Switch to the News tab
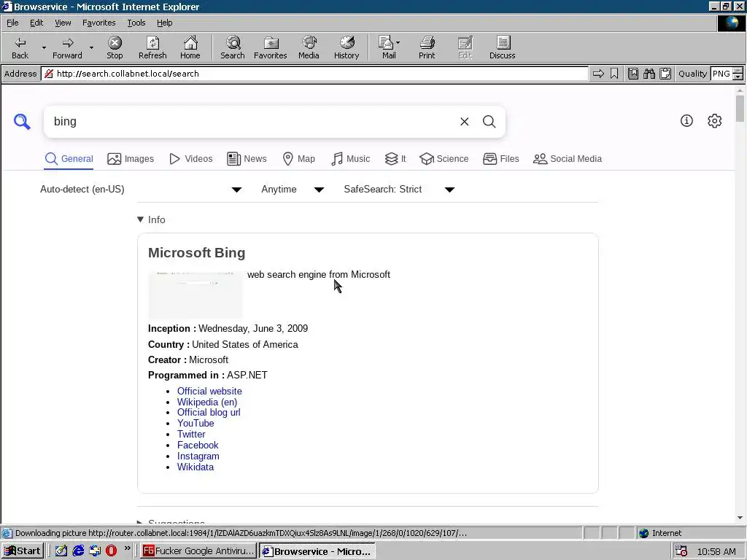The width and height of the screenshot is (747, 560). coord(247,158)
